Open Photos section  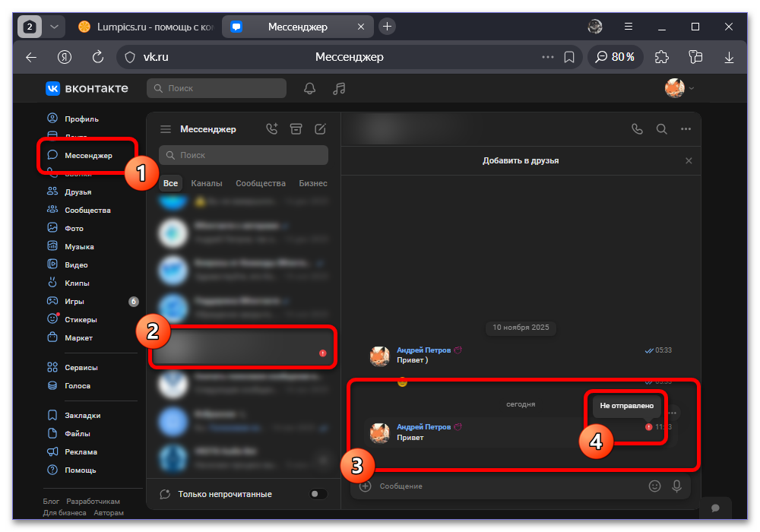click(x=65, y=228)
